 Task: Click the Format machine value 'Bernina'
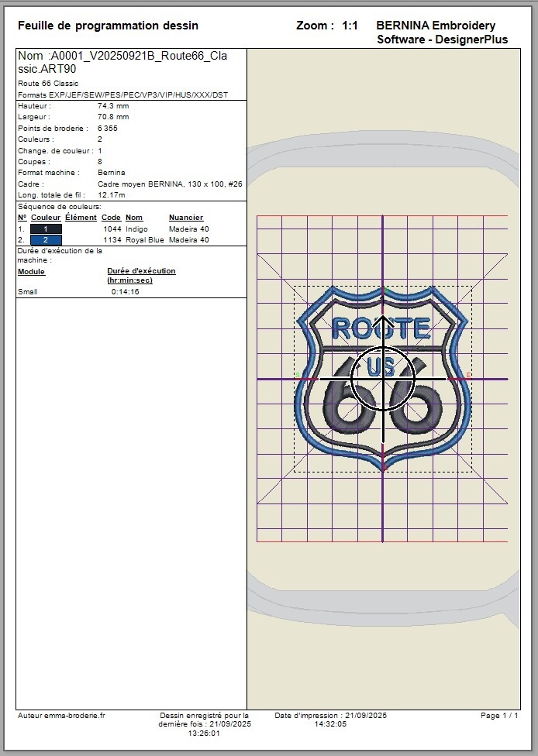click(112, 173)
